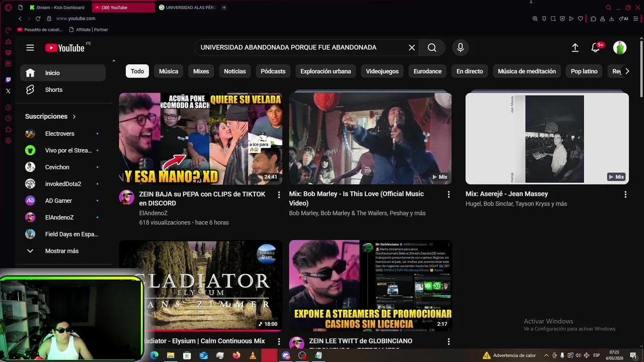This screenshot has height=362, width=644.
Task: Select the Exploración urbana chip
Action: tap(326, 71)
